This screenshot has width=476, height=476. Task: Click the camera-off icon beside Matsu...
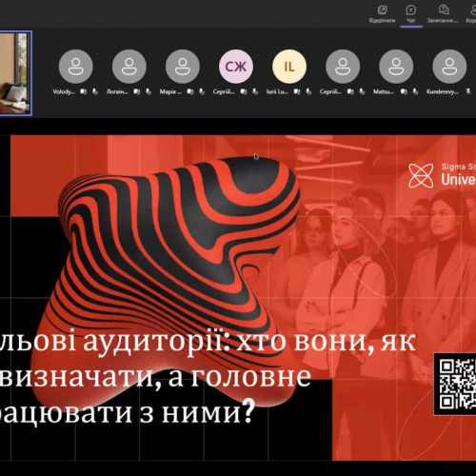(404, 91)
